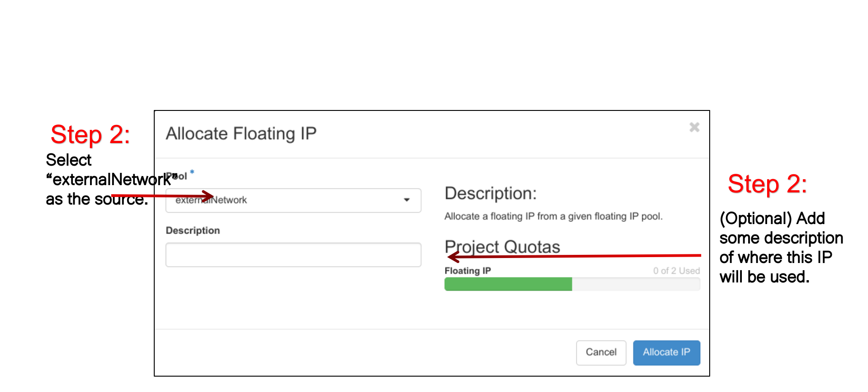Click the green Floating IP quota bar
868x392 pixels.
click(x=508, y=284)
